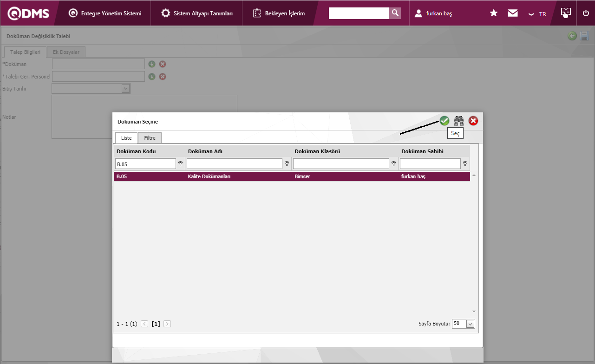Switch to the Liste tab

click(x=126, y=138)
